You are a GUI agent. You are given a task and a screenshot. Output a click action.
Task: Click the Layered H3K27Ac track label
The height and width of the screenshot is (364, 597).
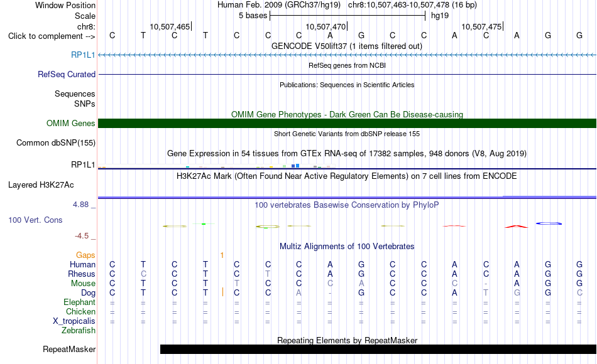[41, 185]
